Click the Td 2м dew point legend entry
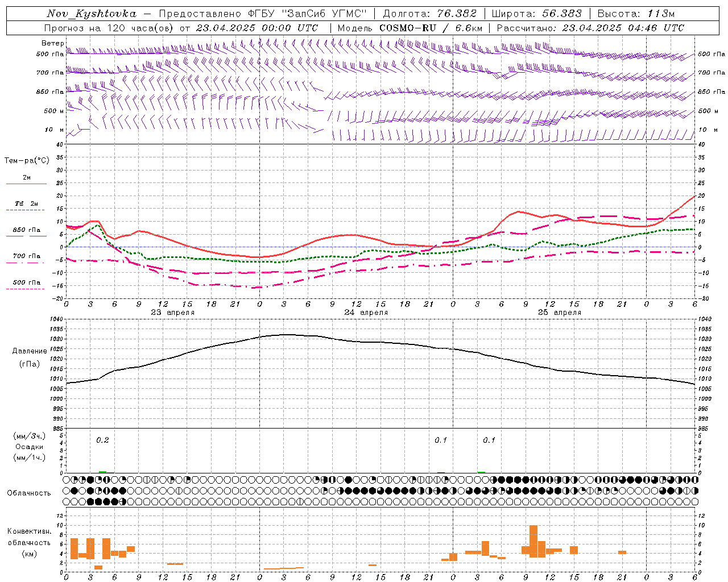 point(27,203)
